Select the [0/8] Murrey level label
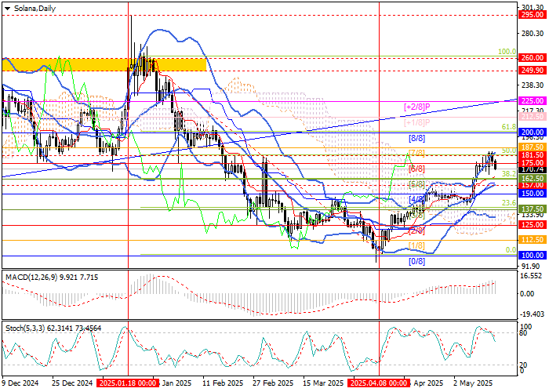The width and height of the screenshot is (549, 392). tap(416, 261)
